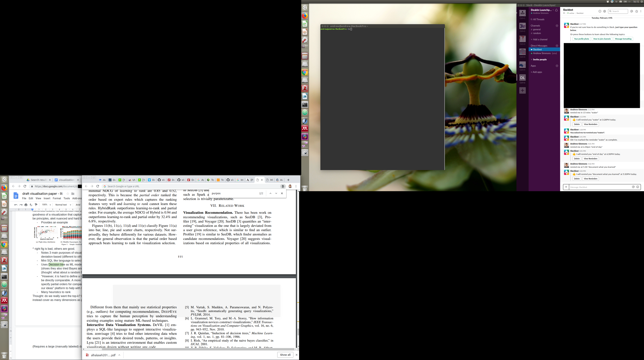644x360 pixels.
Task: Open Terminal from the Ubuntu launcher dock
Action: pyautogui.click(x=305, y=105)
